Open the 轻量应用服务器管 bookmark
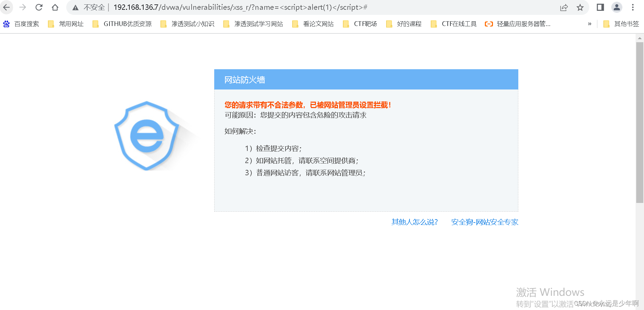The height and width of the screenshot is (310, 644). click(x=518, y=24)
